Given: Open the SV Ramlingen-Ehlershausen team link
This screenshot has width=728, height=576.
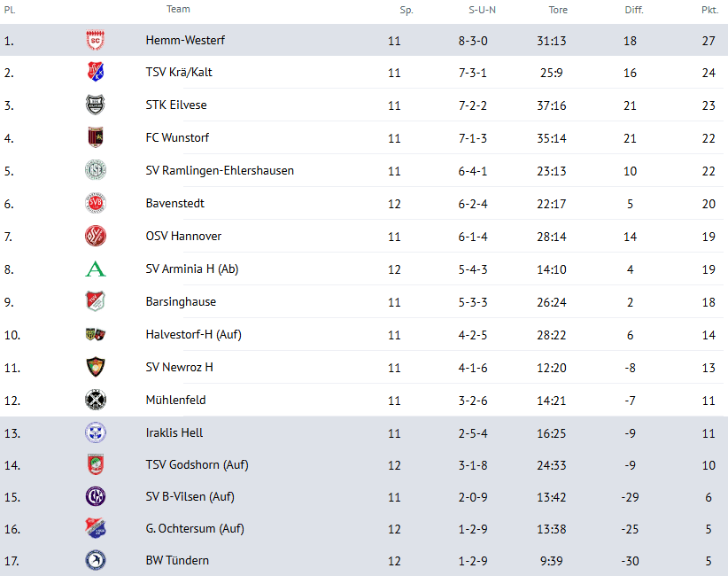Looking at the screenshot, I should (x=220, y=171).
